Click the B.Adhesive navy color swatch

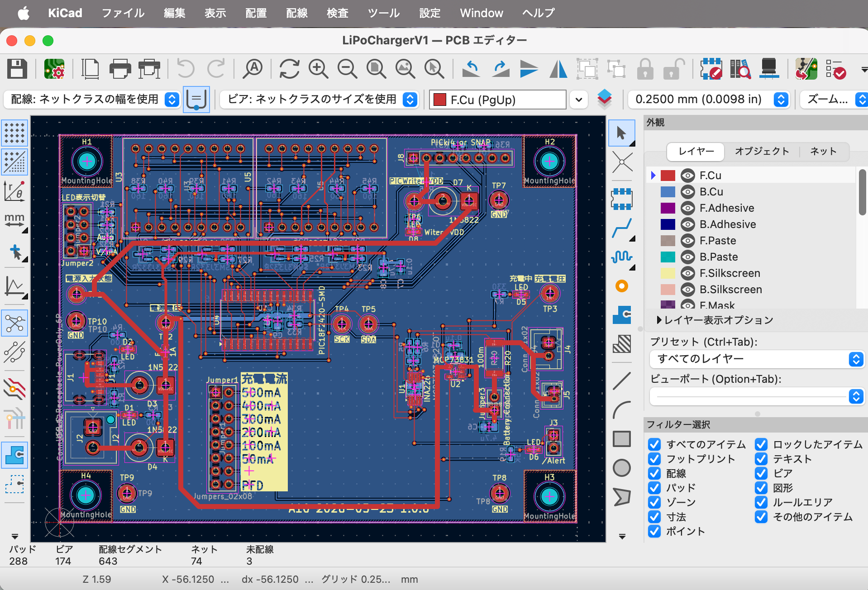pyautogui.click(x=668, y=224)
